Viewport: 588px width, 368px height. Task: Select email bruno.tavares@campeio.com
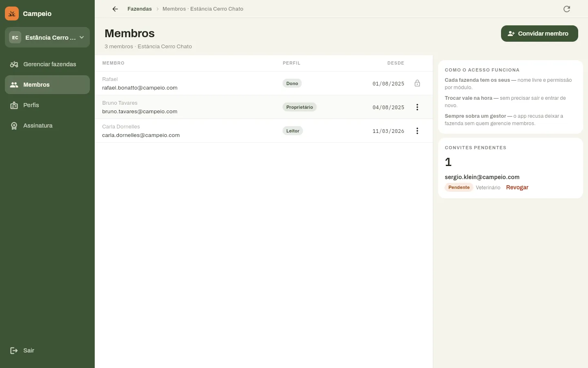140,112
